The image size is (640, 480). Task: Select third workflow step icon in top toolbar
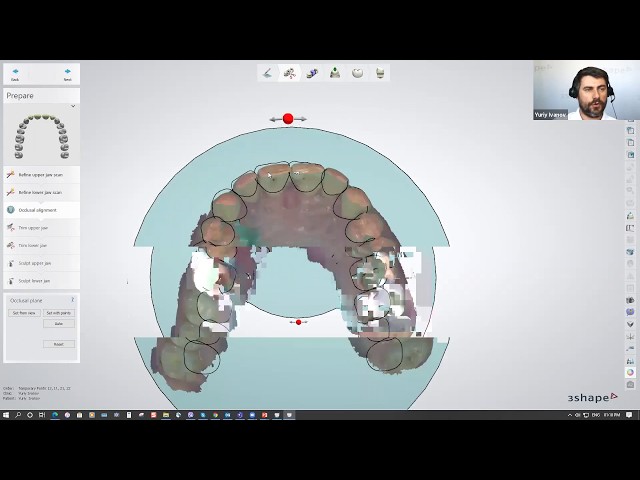312,73
